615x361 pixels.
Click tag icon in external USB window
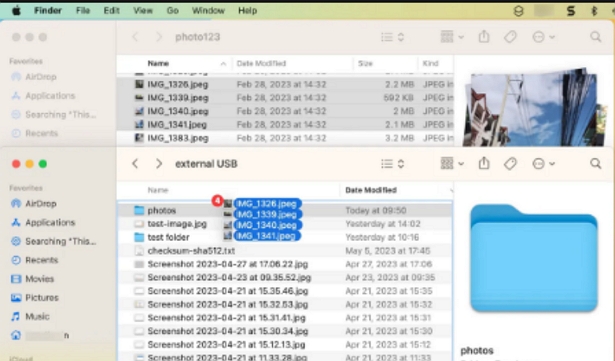pos(510,164)
